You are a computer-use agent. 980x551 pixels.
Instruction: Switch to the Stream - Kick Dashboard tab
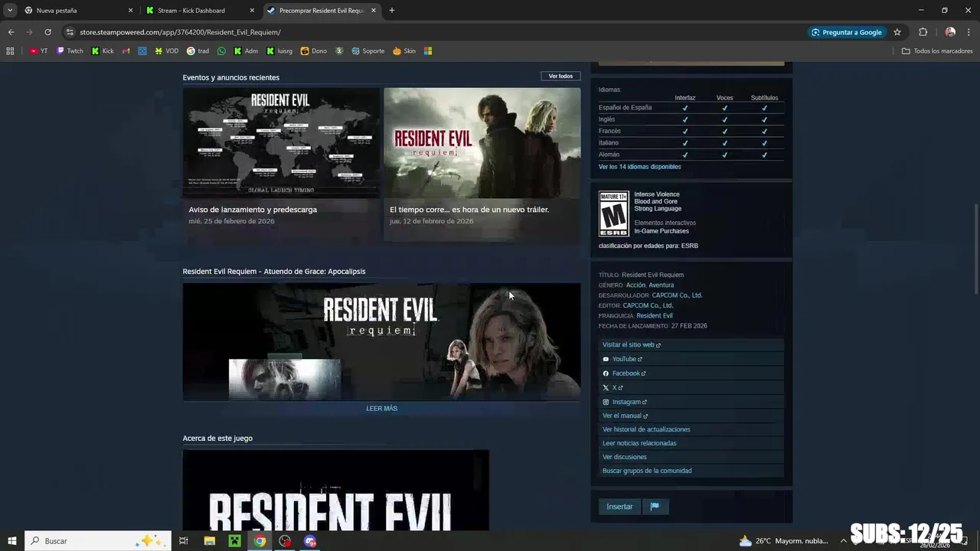(199, 11)
